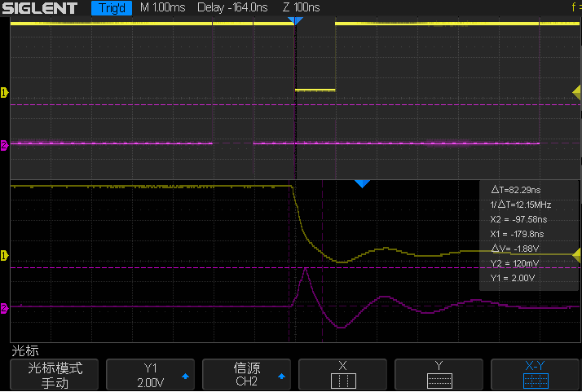Click the blue zoom window trigger marker
The width and height of the screenshot is (582, 392).
pos(362,184)
